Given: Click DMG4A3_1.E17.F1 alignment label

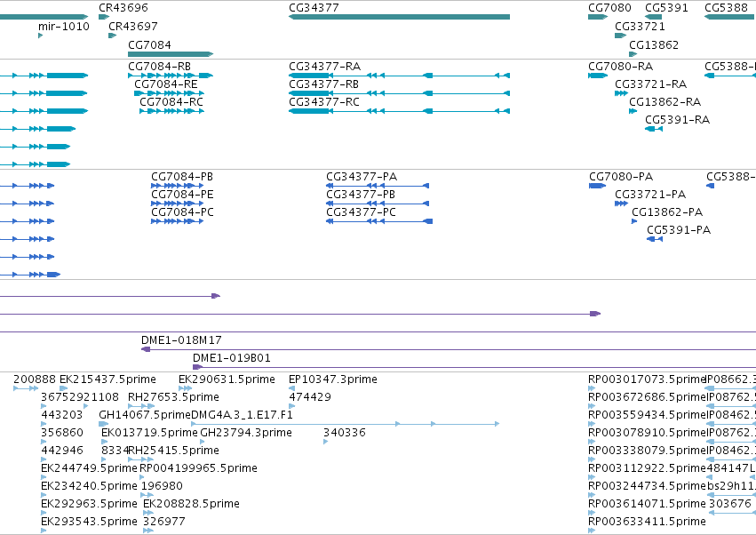Looking at the screenshot, I should pos(242,415).
